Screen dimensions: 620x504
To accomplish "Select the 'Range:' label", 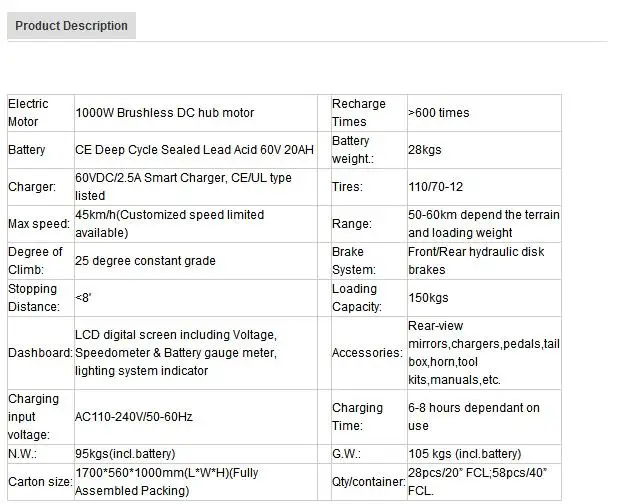I will (x=352, y=224).
